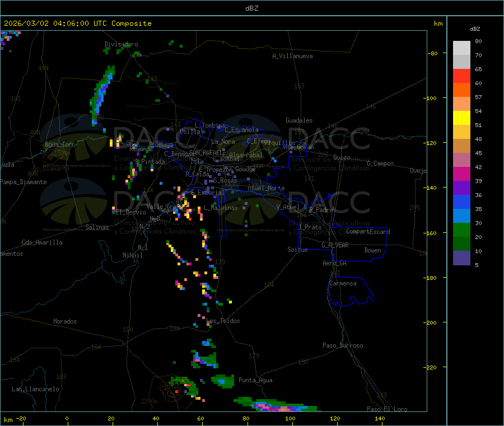Click the C_Española map label
Viewport: 504px width, 426px height.
tap(241, 130)
